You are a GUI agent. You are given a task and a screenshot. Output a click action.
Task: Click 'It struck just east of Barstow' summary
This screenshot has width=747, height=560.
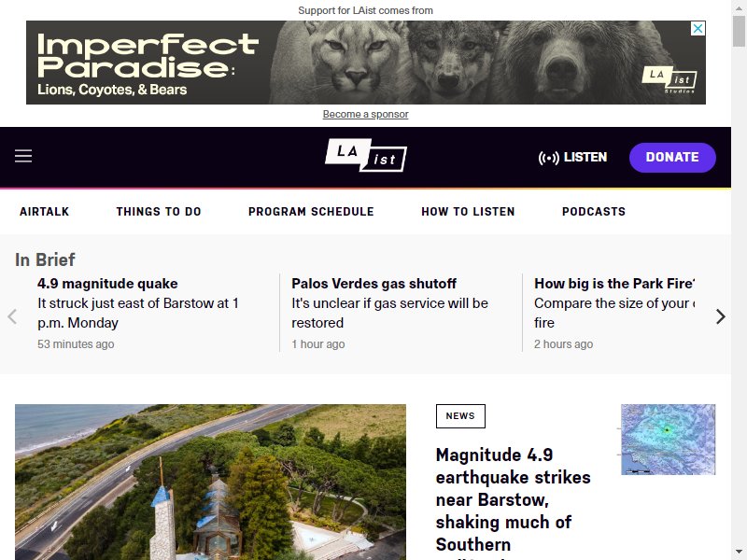pyautogui.click(x=138, y=313)
